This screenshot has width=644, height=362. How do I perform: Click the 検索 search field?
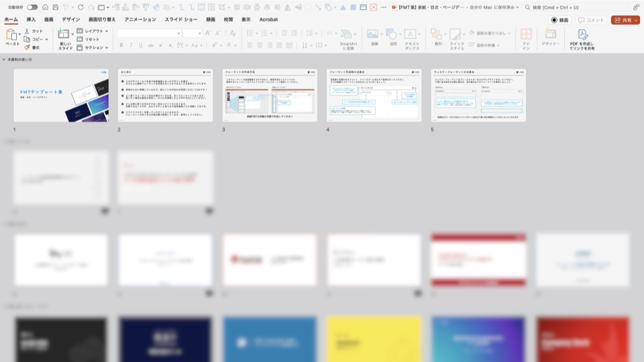pyautogui.click(x=577, y=7)
